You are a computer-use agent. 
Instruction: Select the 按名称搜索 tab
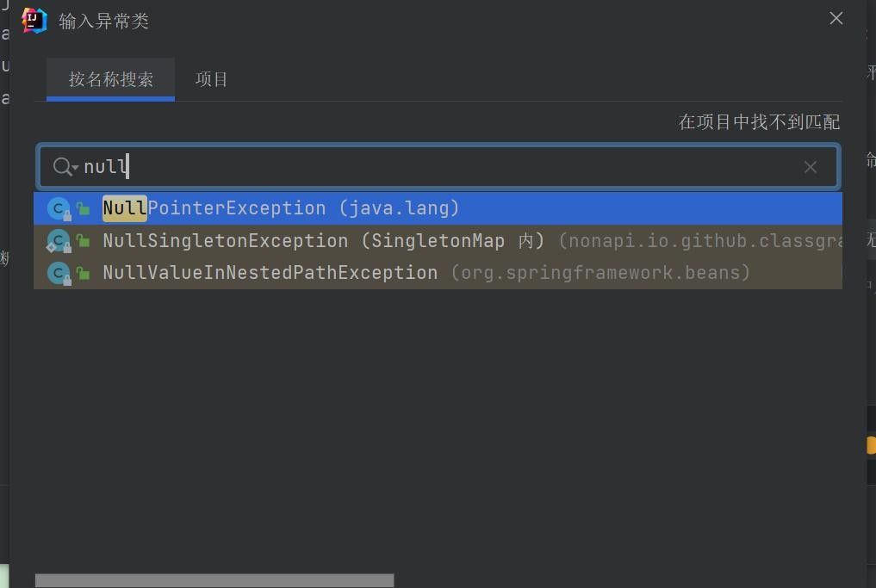coord(111,79)
